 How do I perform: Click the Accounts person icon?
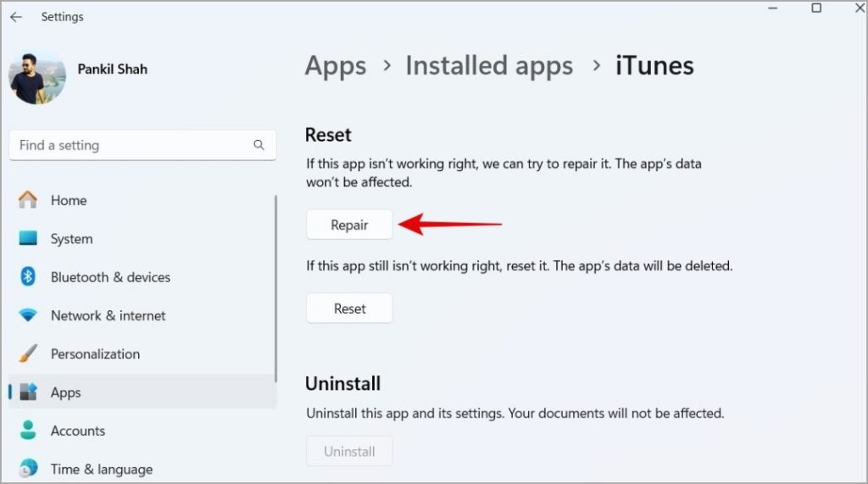(x=28, y=431)
